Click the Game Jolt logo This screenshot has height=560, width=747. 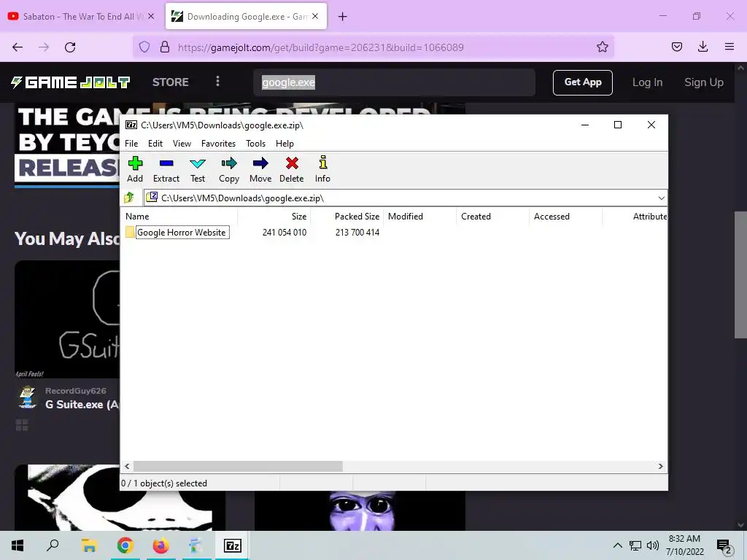pos(71,82)
